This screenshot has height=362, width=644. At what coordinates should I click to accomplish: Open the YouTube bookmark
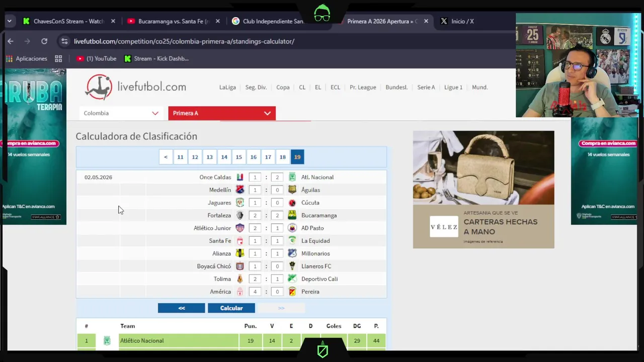pos(96,59)
